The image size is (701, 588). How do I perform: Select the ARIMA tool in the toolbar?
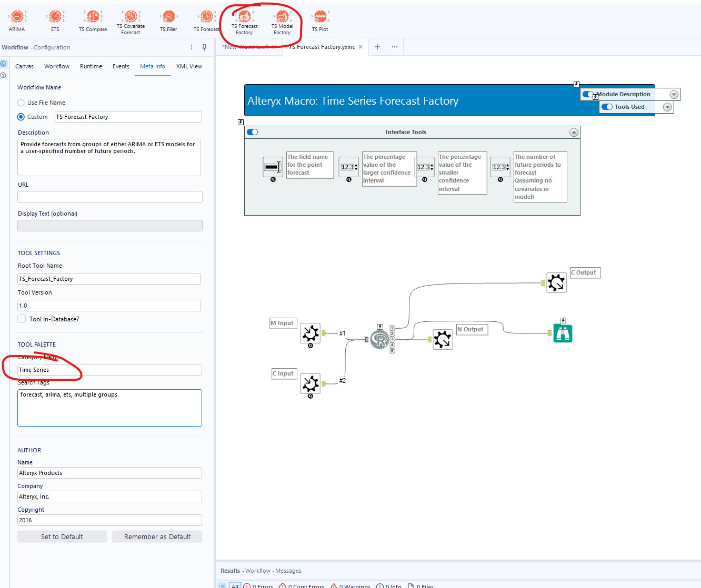tap(16, 16)
